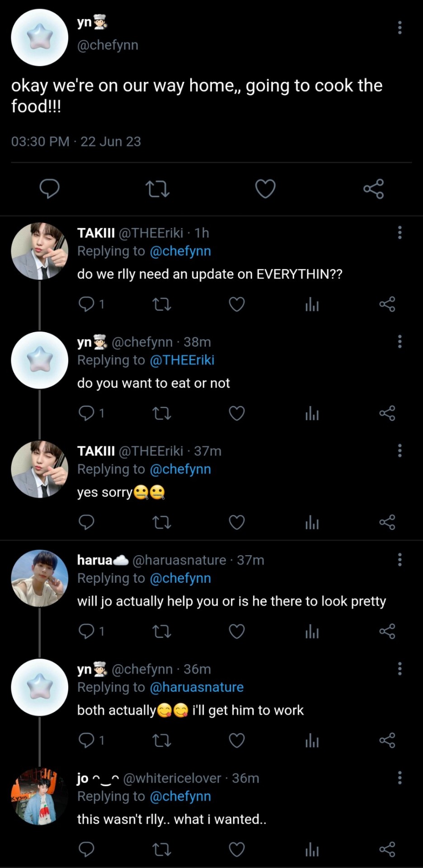423x868 pixels.
Task: Open options menu on jo's reply
Action: (x=399, y=778)
